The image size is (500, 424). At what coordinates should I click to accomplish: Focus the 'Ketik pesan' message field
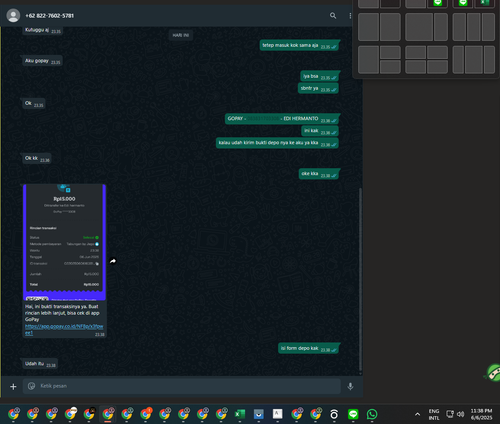pos(182,386)
